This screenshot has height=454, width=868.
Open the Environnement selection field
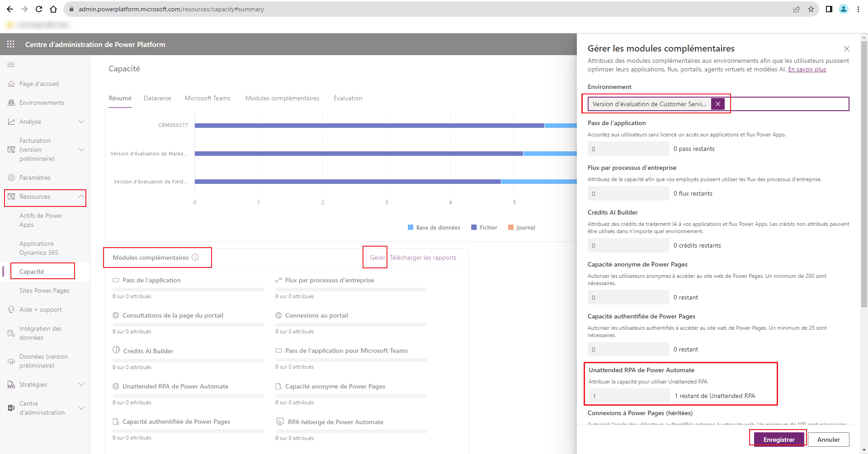[718, 104]
